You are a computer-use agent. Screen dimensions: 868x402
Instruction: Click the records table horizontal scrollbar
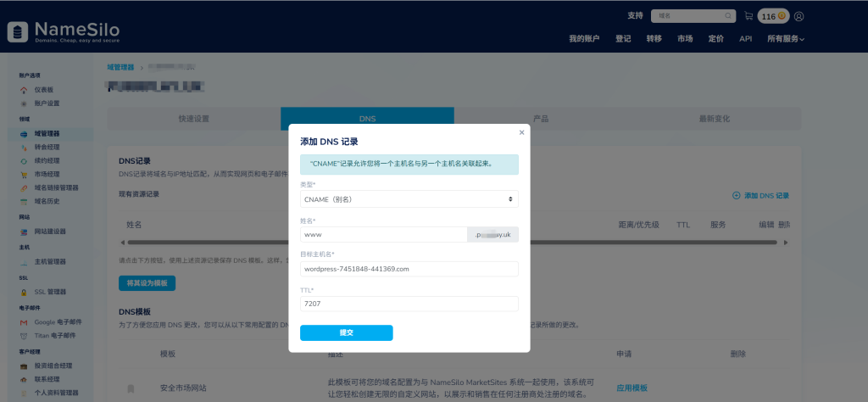pyautogui.click(x=453, y=243)
